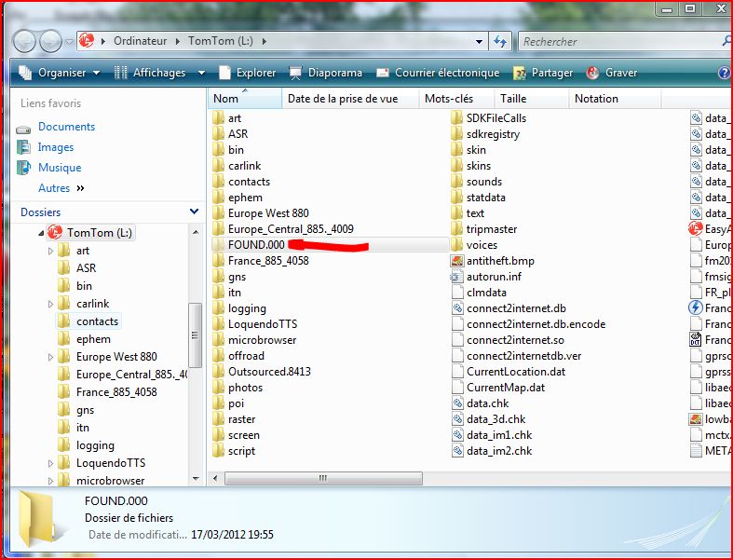Open Musique favorite link
The height and width of the screenshot is (560, 733).
coord(60,168)
